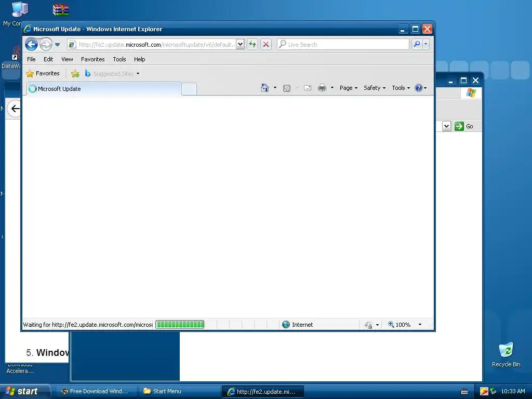Click the IE title bar logo icon
This screenshot has width=532, height=399.
point(27,29)
